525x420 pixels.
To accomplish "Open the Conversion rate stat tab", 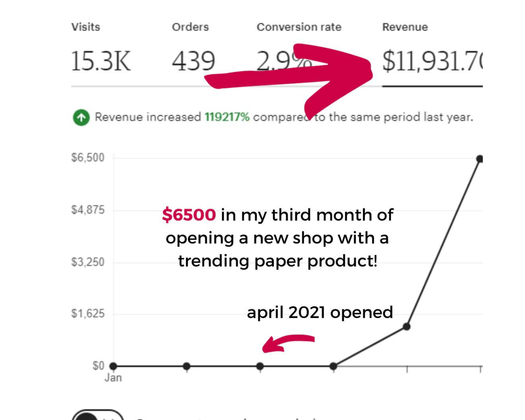I will pyautogui.click(x=299, y=47).
